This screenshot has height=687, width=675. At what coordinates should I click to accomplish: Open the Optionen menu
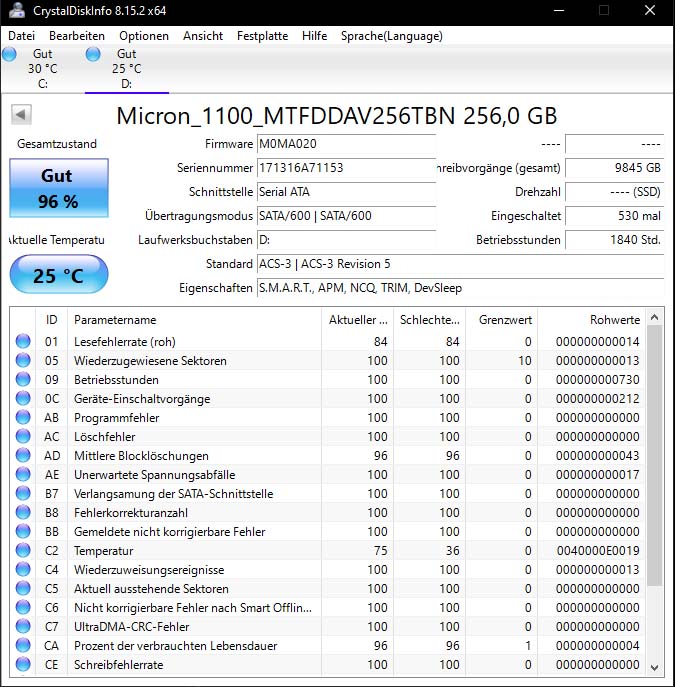[x=144, y=36]
